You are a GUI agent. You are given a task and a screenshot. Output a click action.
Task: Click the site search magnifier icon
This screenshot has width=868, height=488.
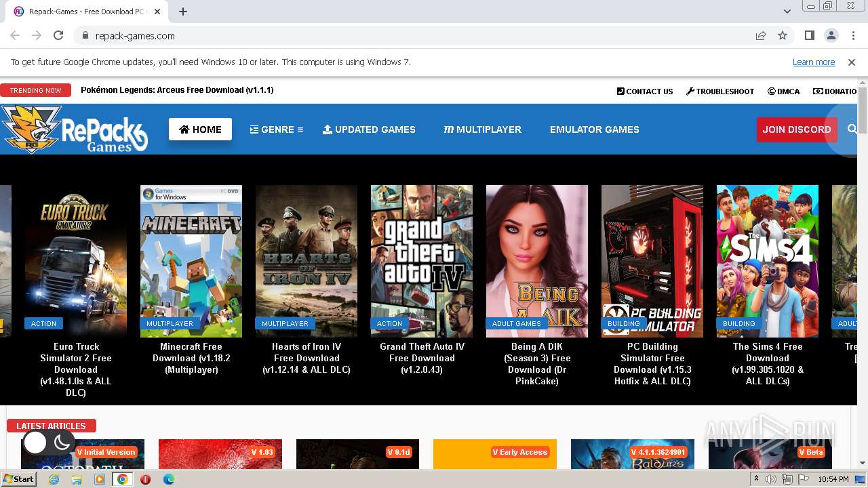point(852,129)
